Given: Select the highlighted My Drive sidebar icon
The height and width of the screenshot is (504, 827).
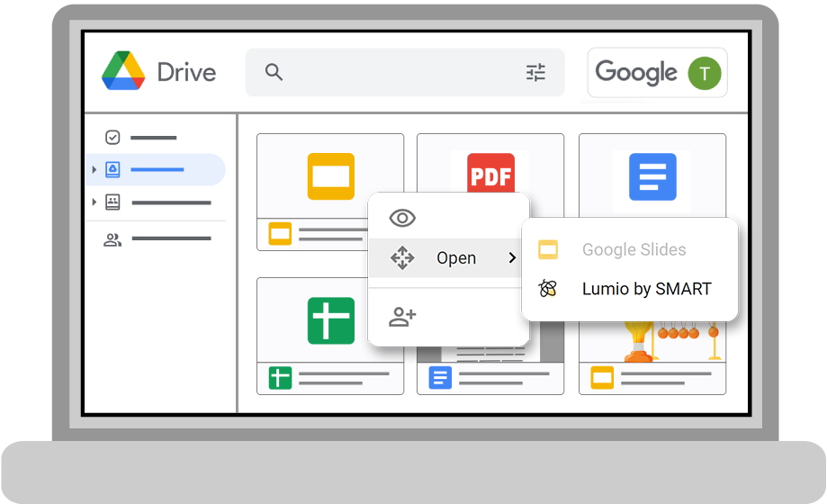Looking at the screenshot, I should 112,169.
